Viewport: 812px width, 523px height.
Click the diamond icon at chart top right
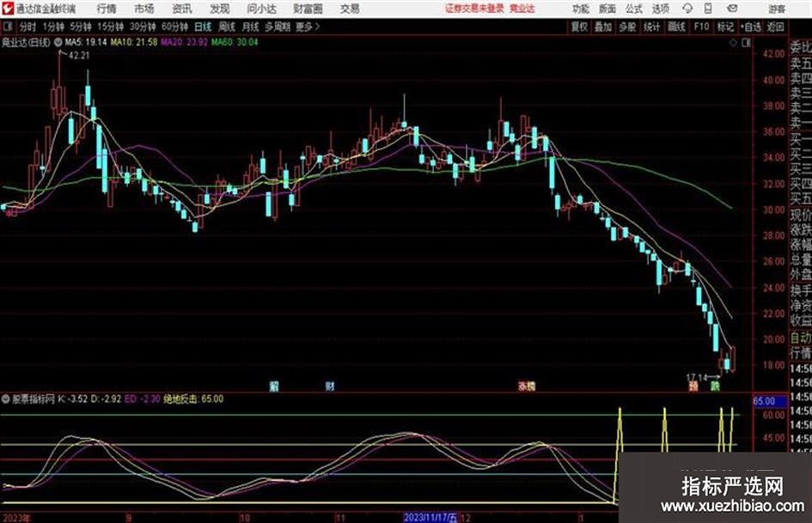733,43
